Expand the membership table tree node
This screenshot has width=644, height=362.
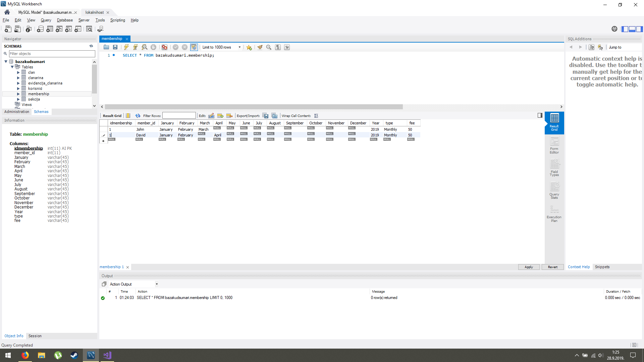[18, 94]
